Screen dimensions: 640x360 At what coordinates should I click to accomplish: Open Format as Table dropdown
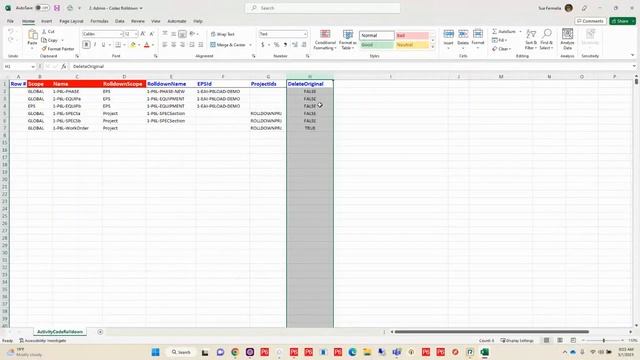[348, 40]
